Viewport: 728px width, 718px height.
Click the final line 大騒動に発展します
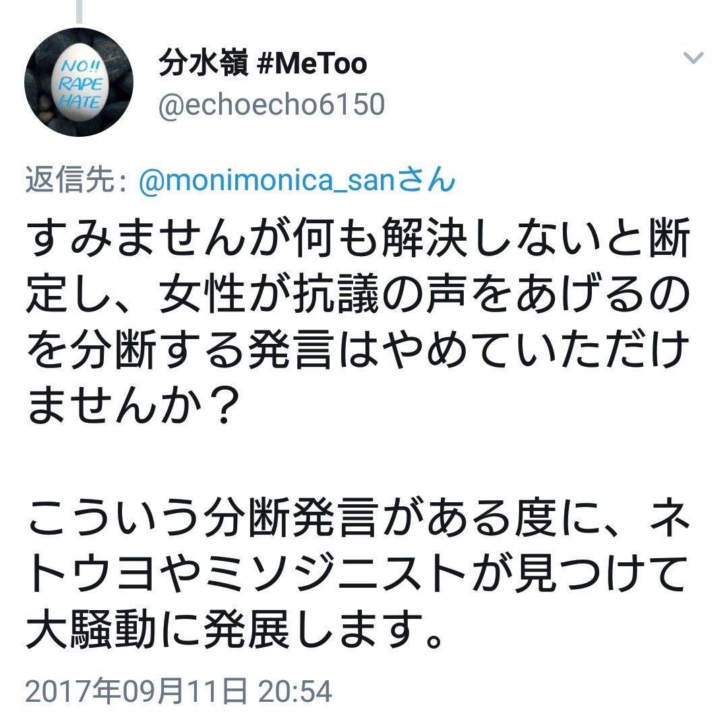[235, 630]
